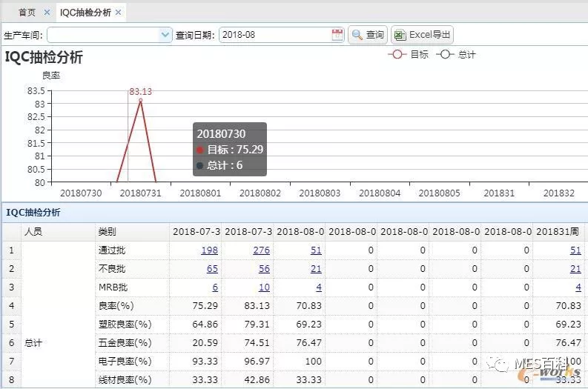
Task: Click the 20180730 x-axis label
Action: tap(81, 193)
